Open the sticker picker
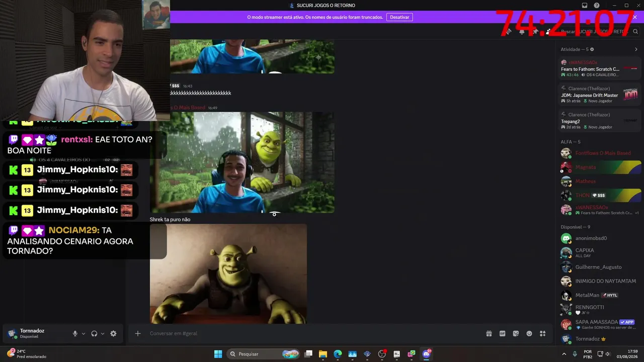This screenshot has width=644, height=362. click(x=516, y=333)
